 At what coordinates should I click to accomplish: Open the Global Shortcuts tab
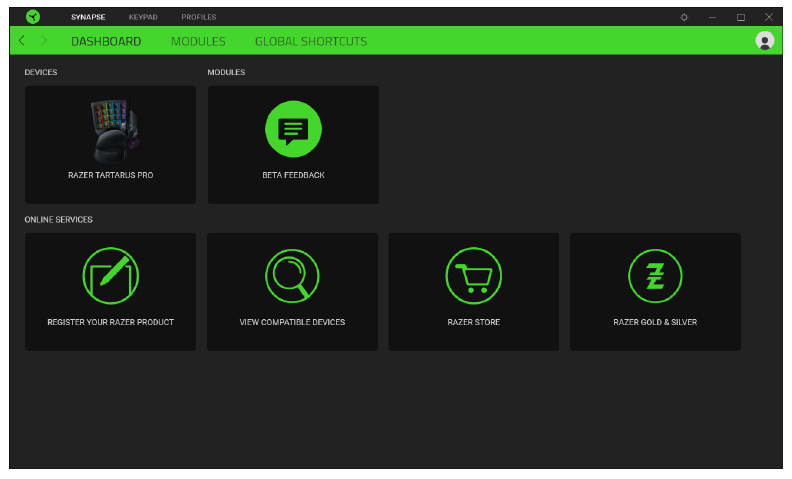click(x=311, y=41)
